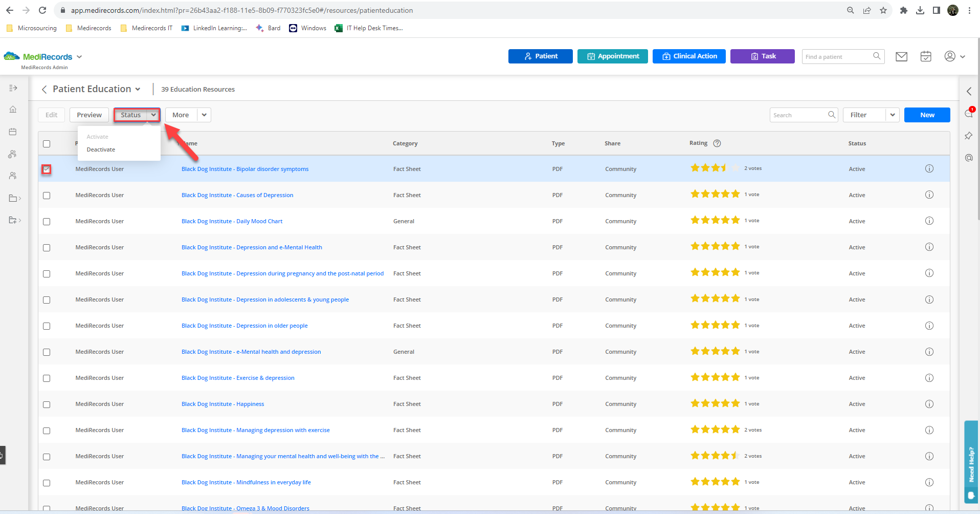Image resolution: width=980 pixels, height=514 pixels.
Task: Open chat notifications icon with badge
Action: 969,113
